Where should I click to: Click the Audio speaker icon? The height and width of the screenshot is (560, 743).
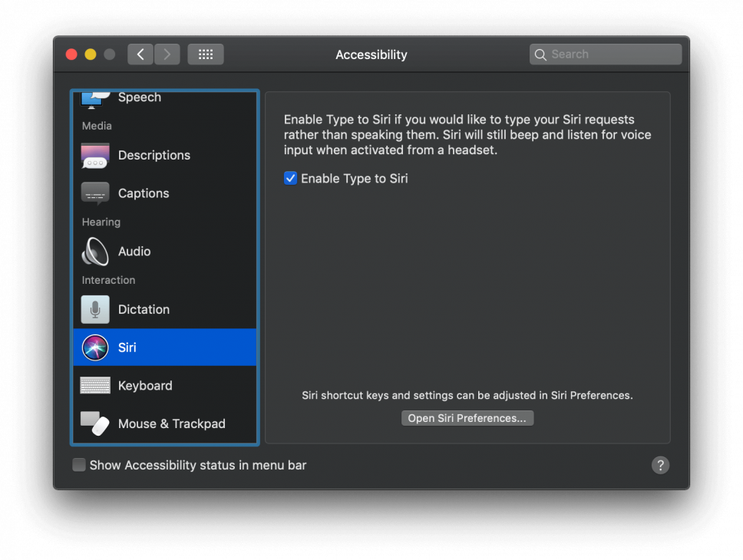[94, 251]
